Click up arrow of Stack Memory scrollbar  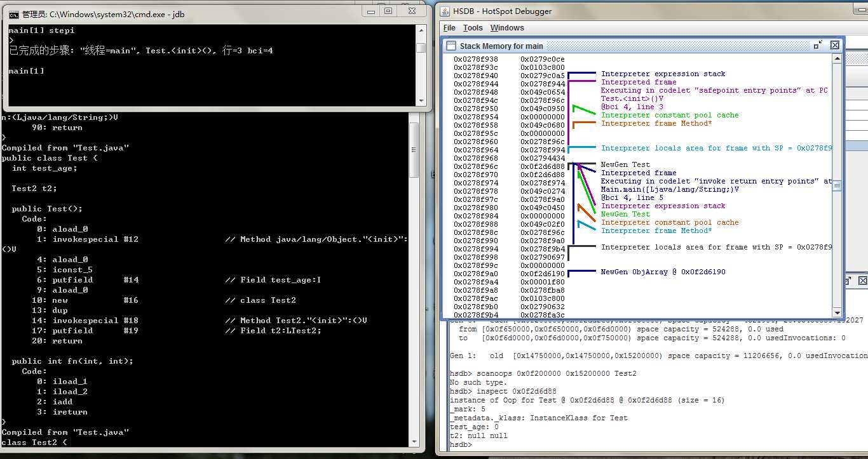coord(836,59)
